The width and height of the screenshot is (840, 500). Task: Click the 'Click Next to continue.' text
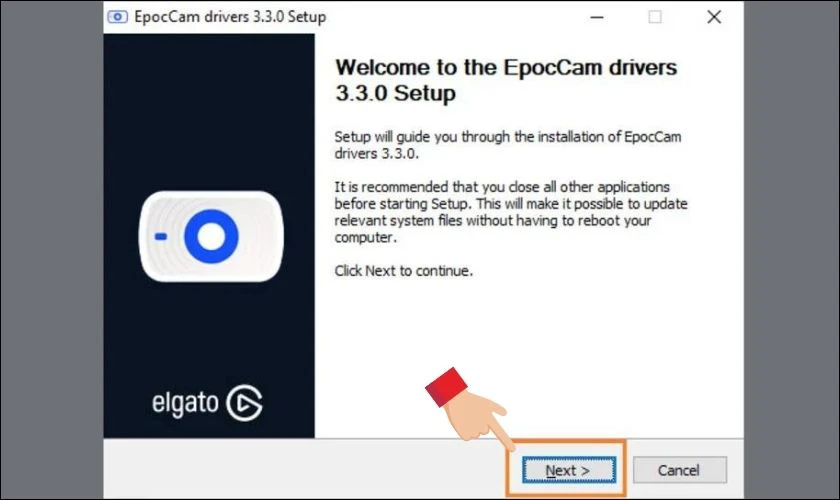(x=403, y=271)
